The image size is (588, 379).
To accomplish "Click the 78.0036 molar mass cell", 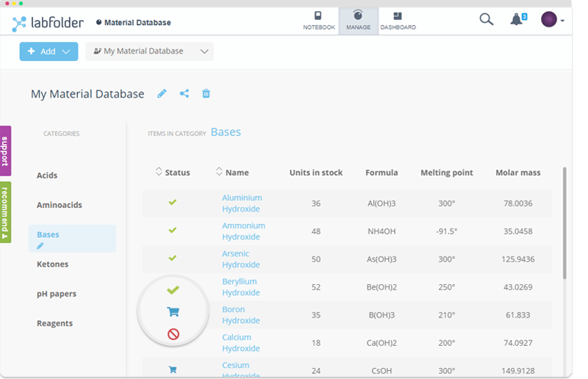I will pos(518,203).
